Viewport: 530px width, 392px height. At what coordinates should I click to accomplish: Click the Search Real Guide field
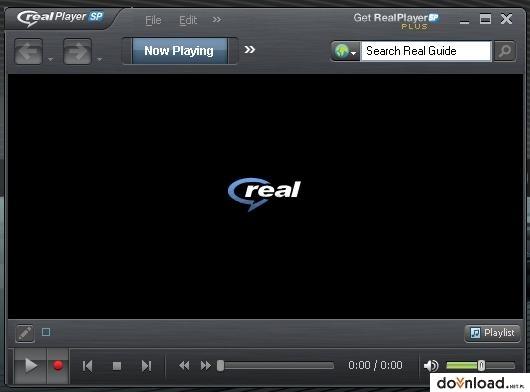click(426, 51)
